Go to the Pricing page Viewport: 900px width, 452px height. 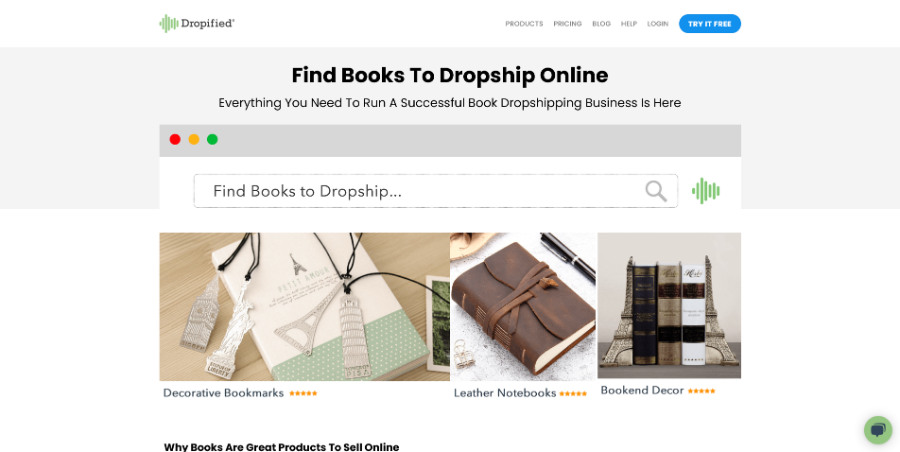pyautogui.click(x=568, y=24)
